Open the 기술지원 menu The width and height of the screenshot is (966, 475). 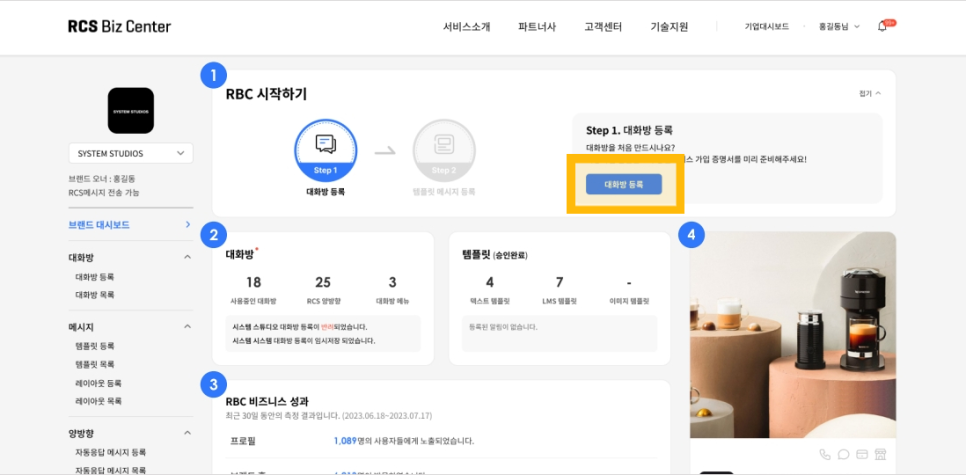[x=669, y=26]
